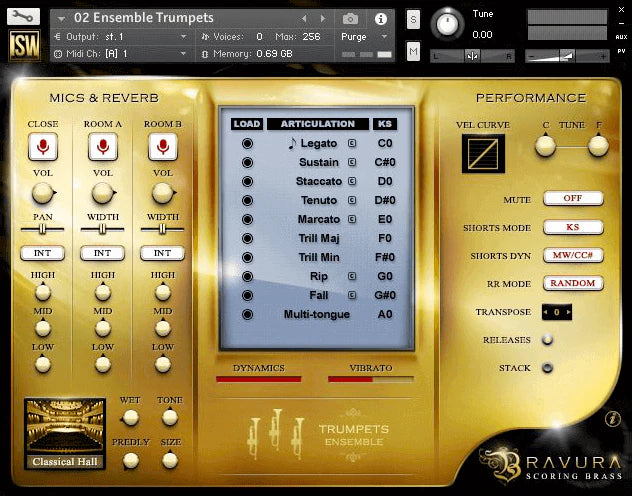The image size is (632, 496).
Task: Open the Midi Ch dropdown
Action: pyautogui.click(x=121, y=54)
